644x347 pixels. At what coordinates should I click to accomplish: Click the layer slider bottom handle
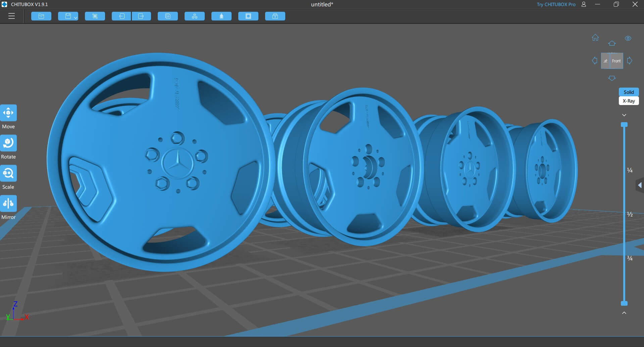click(x=624, y=303)
